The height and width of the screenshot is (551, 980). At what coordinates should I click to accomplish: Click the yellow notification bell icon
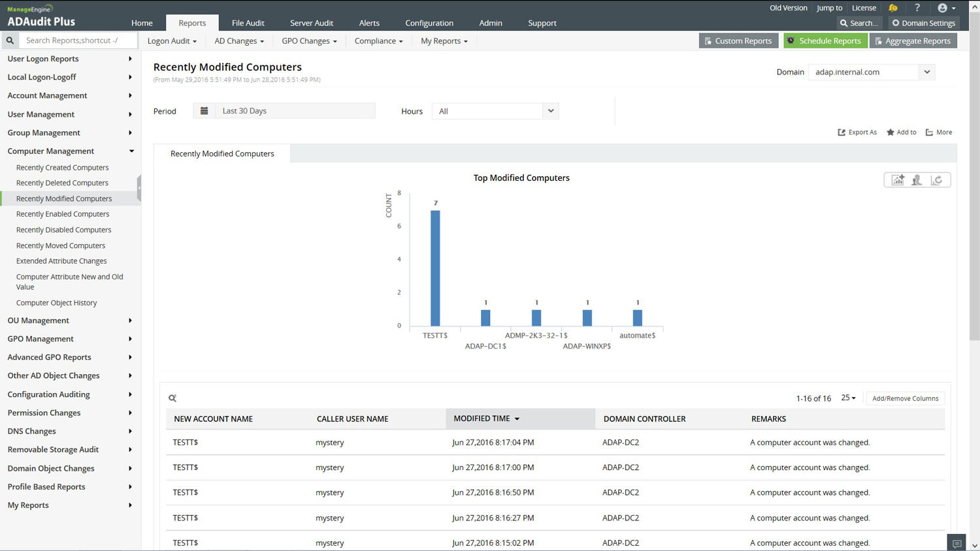892,8
